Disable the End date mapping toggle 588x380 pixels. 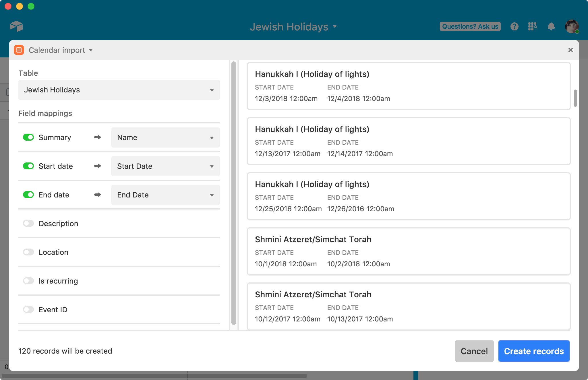pyautogui.click(x=28, y=195)
